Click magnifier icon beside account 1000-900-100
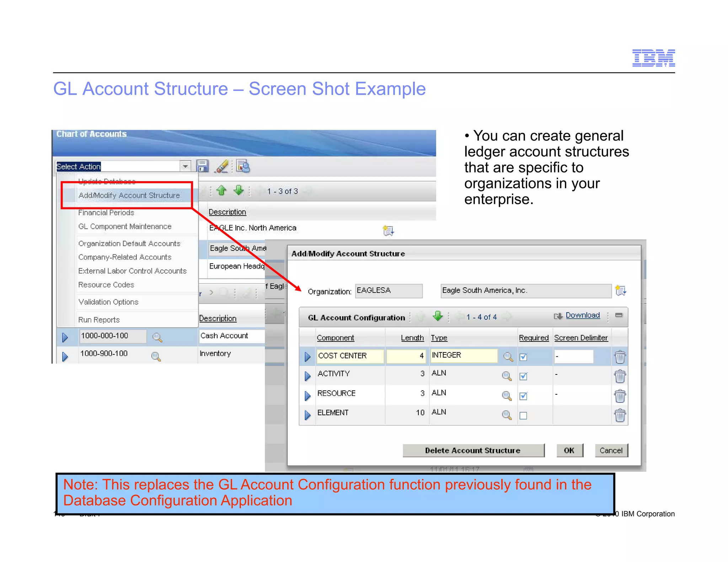The height and width of the screenshot is (562, 728). [156, 356]
